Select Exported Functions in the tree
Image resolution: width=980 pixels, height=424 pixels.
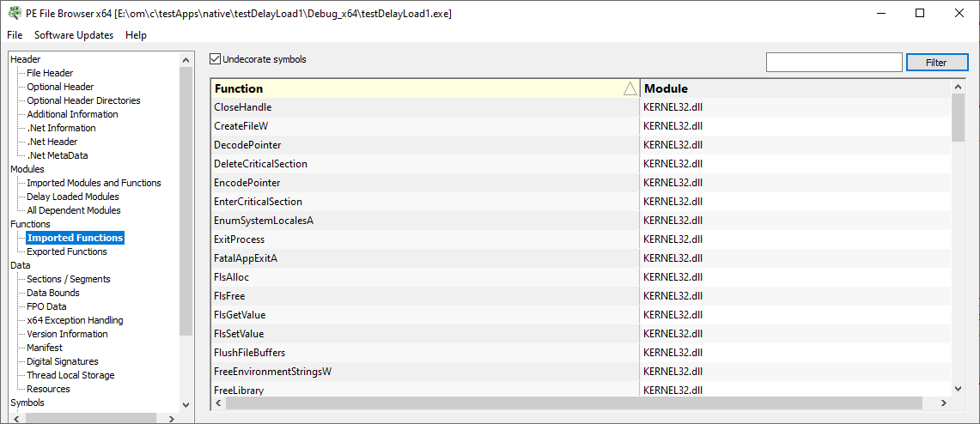(x=67, y=251)
